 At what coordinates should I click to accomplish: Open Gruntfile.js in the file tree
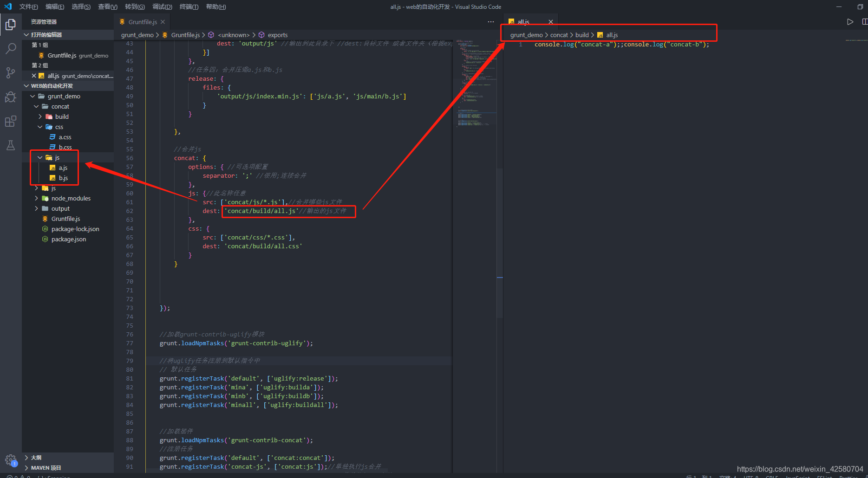point(68,219)
